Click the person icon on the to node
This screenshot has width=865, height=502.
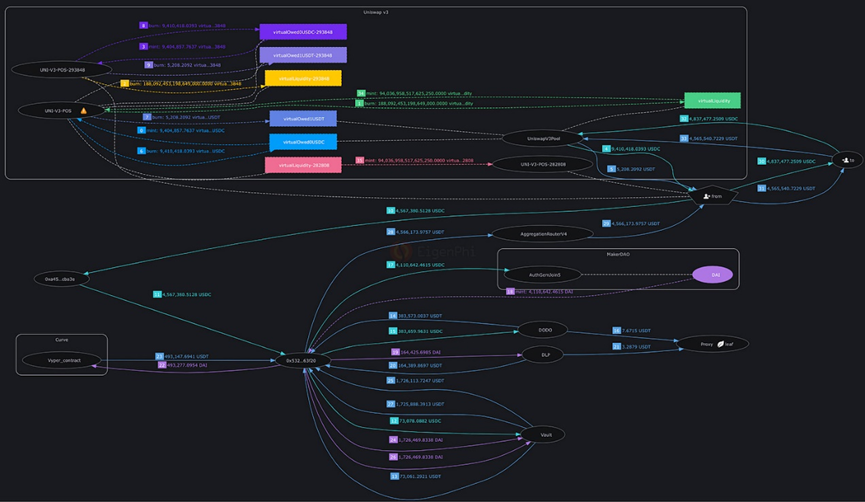tap(845, 160)
